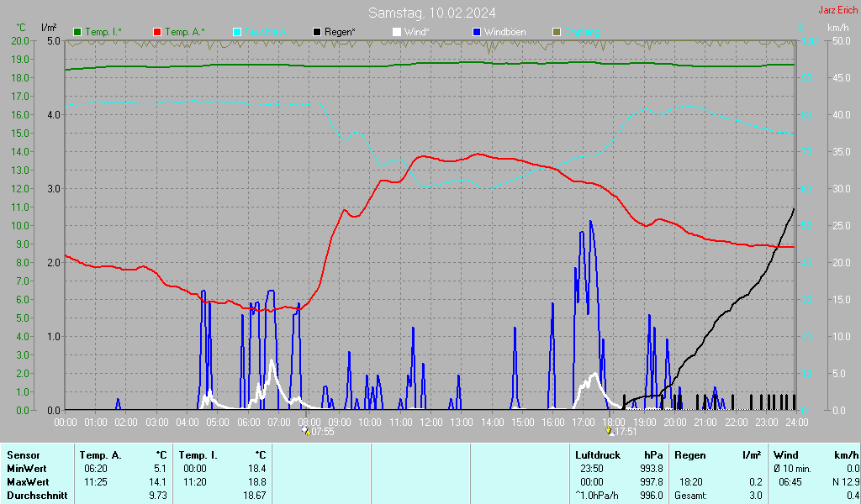Click the sunrise marker icon at 07:55
Screen dimensions: 861x504
pos(305,431)
